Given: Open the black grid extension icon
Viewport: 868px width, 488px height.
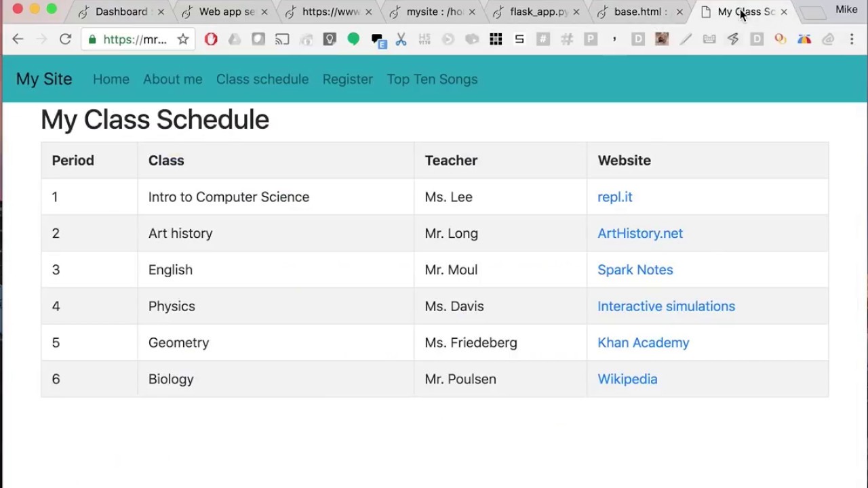Looking at the screenshot, I should [496, 39].
